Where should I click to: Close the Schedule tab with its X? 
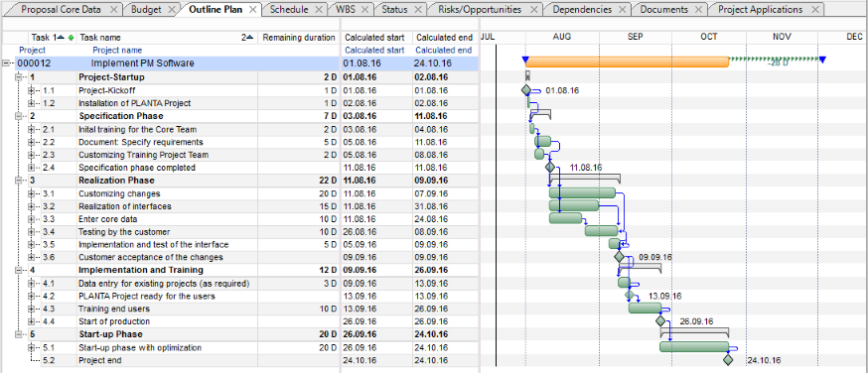pos(319,9)
